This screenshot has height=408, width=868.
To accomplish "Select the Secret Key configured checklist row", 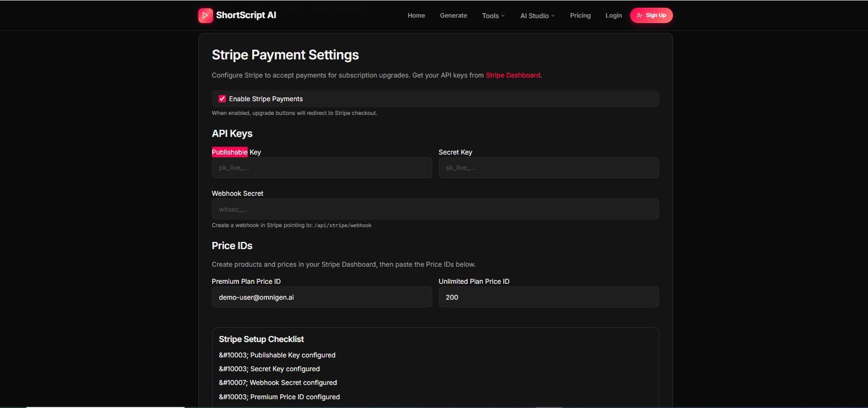I will [269, 369].
